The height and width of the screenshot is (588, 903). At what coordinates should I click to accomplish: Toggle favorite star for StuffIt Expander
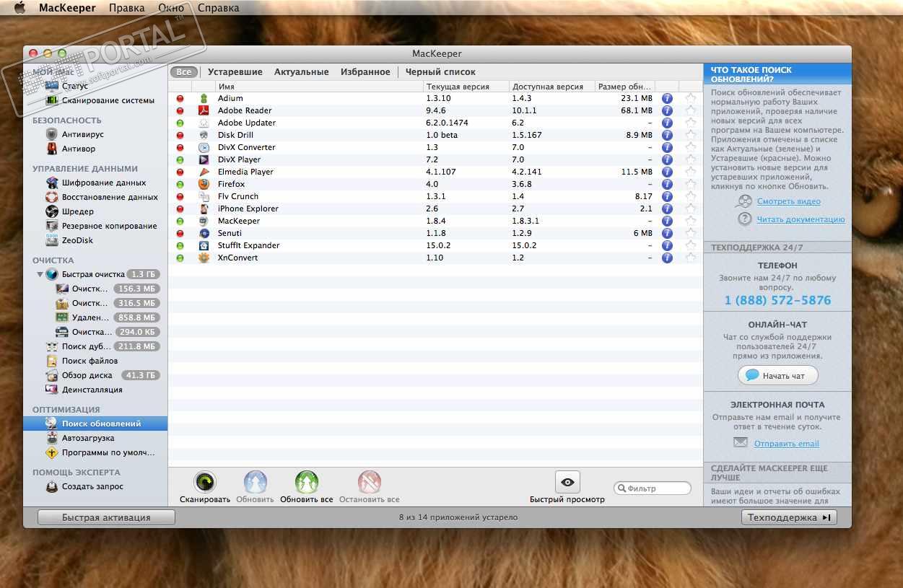691,245
